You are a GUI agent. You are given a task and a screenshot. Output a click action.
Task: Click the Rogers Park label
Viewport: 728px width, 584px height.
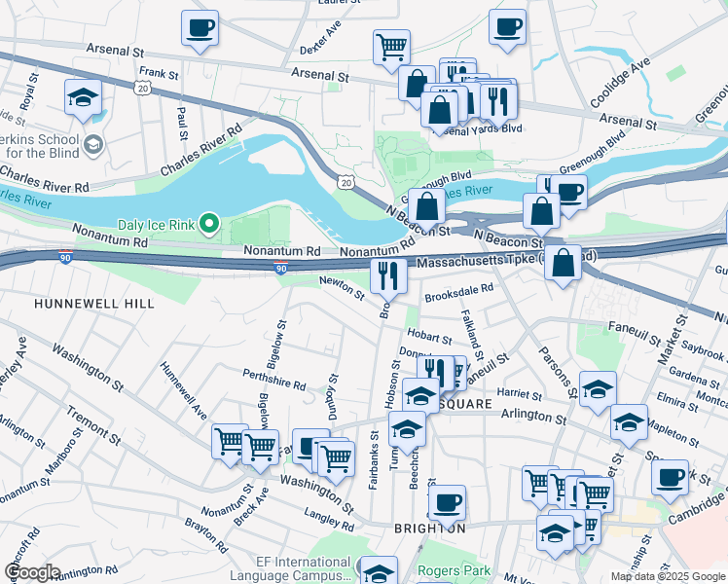click(x=454, y=570)
